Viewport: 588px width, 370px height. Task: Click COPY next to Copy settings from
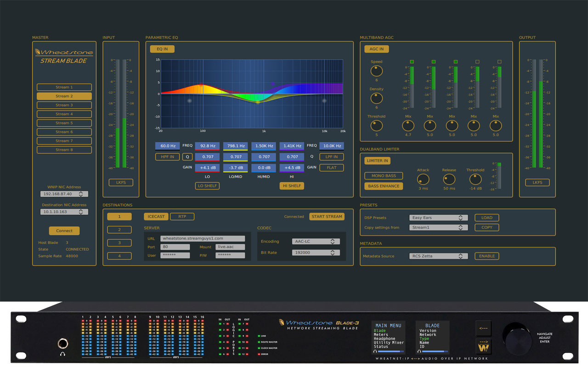click(487, 227)
